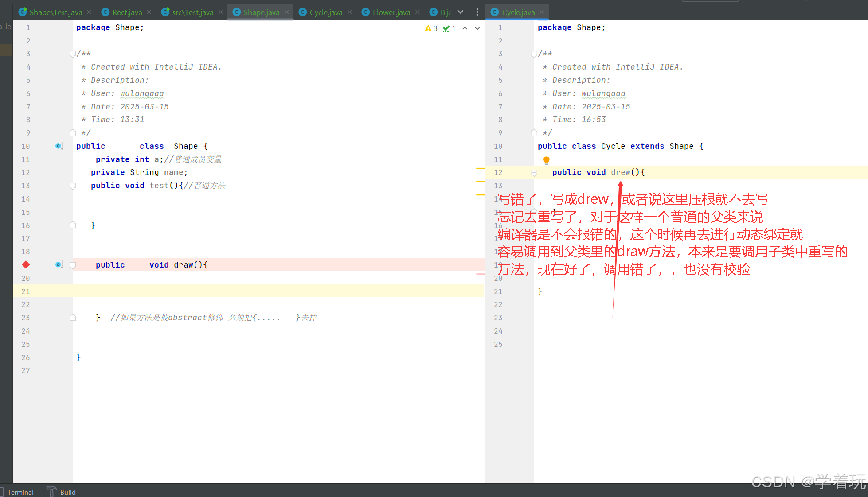Collapse the Javadoc comment in Shape.java

73,54
